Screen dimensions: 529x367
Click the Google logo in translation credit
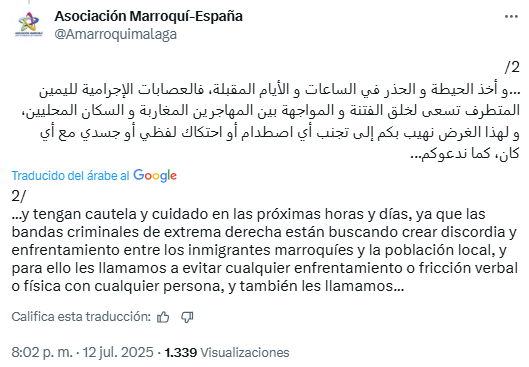pos(155,175)
